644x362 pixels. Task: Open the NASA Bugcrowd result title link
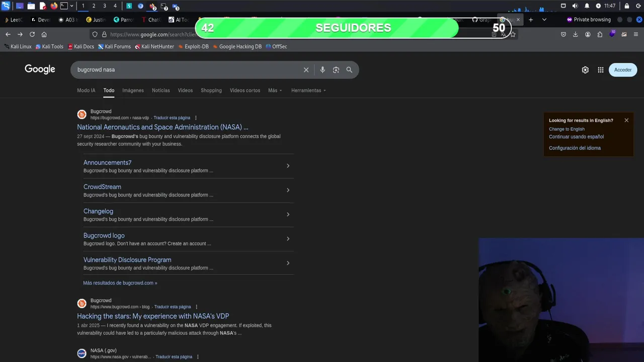click(x=163, y=127)
